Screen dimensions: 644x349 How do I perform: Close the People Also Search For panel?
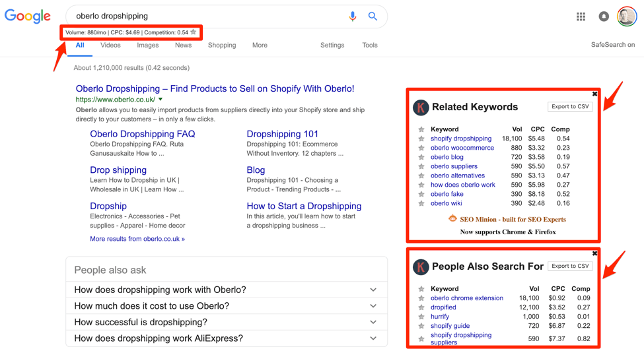click(x=594, y=253)
